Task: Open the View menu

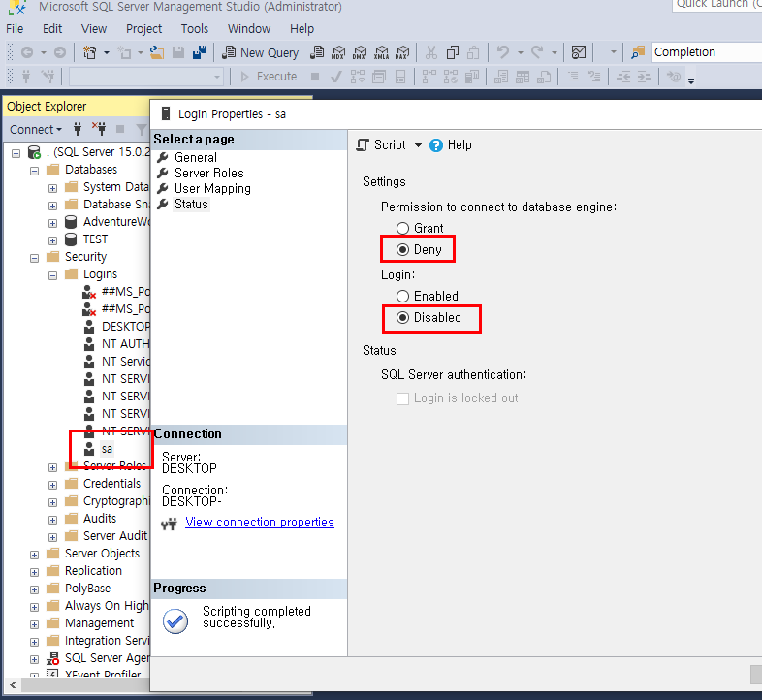Action: tap(94, 29)
